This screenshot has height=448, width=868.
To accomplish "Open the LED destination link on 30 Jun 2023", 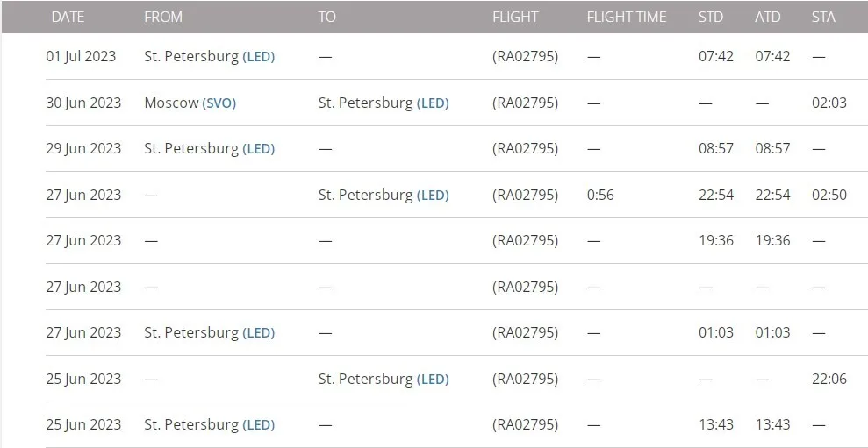I will (x=433, y=103).
